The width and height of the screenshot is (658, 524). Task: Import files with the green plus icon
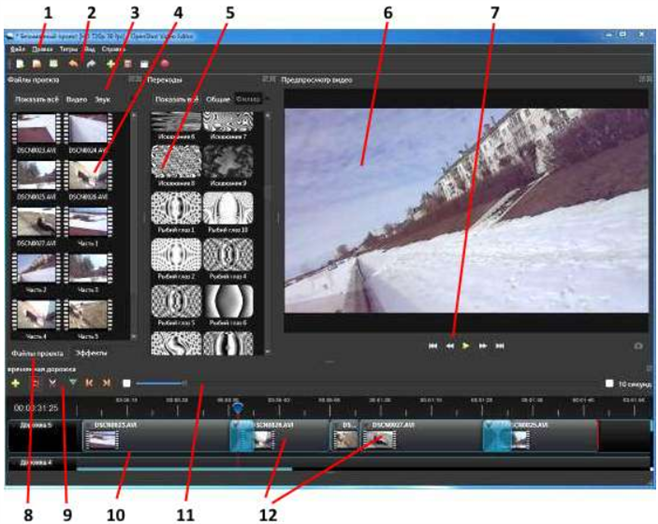tap(110, 64)
